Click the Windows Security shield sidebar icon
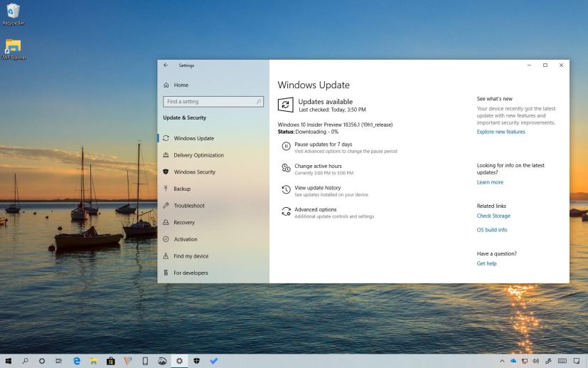 tap(166, 172)
